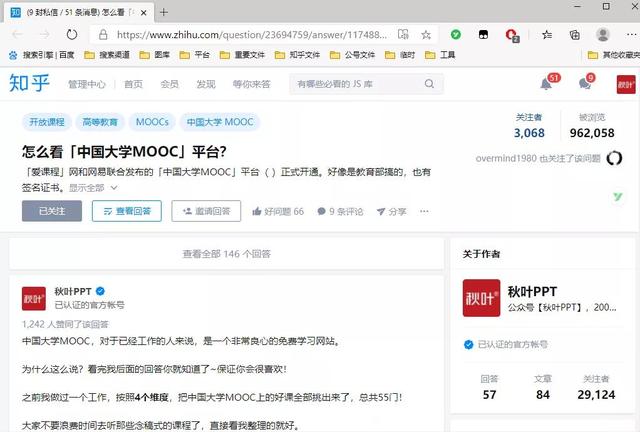Image resolution: width=640 pixels, height=432 pixels.
Task: Click 秋叶PPT answer author avatar
Action: click(34, 298)
